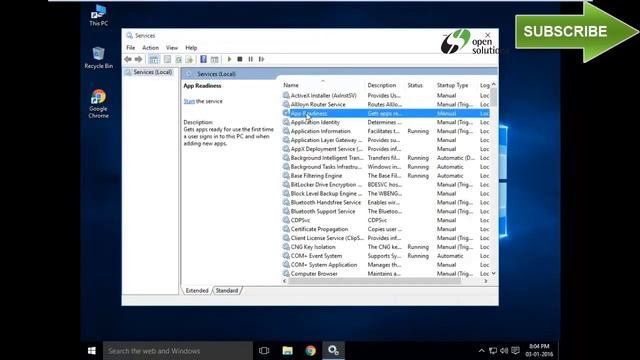Image resolution: width=640 pixels, height=360 pixels.
Task: Click the Start the service link
Action: (x=189, y=101)
